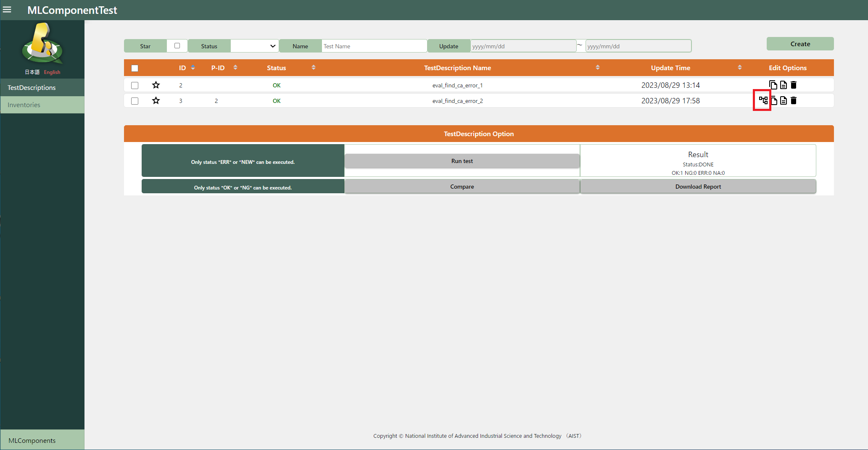
Task: Open the hamburger menu in the header
Action: [x=7, y=10]
